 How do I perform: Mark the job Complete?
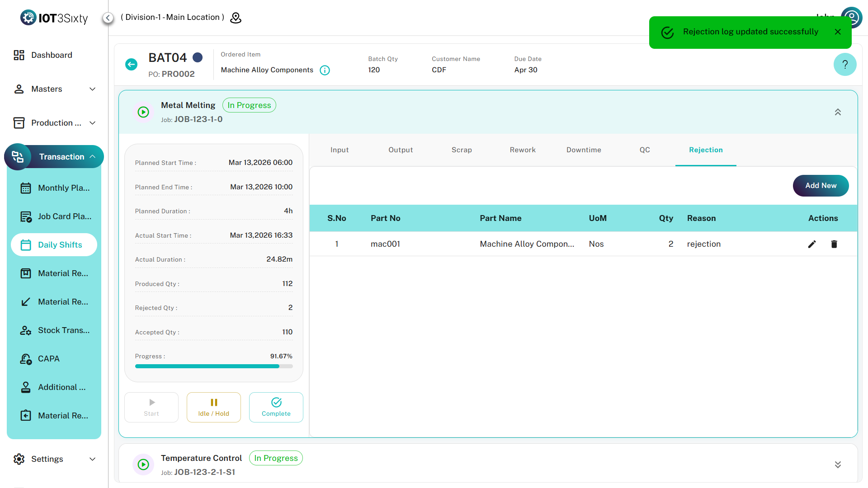276,407
